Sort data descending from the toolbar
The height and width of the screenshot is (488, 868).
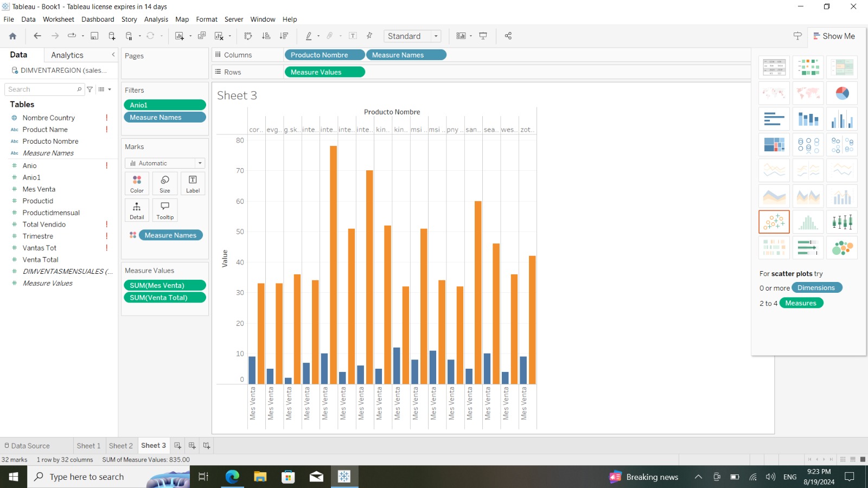(283, 36)
